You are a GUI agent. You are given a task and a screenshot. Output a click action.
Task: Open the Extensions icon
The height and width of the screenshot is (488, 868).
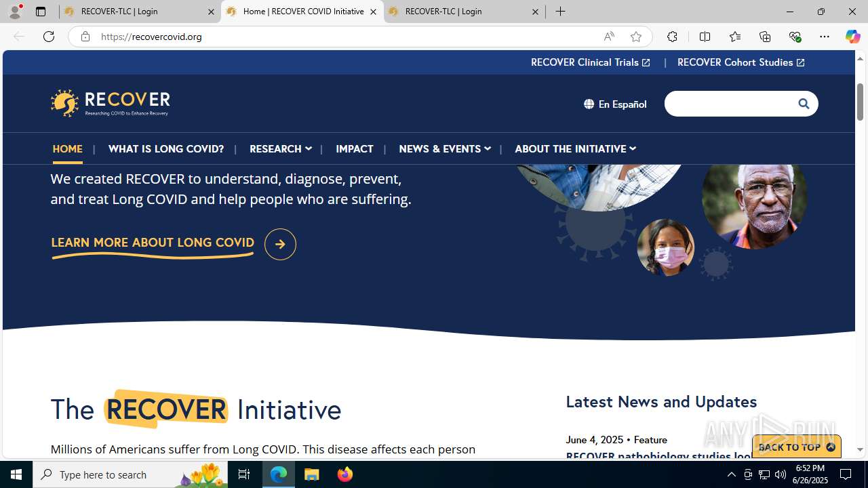pos(672,37)
